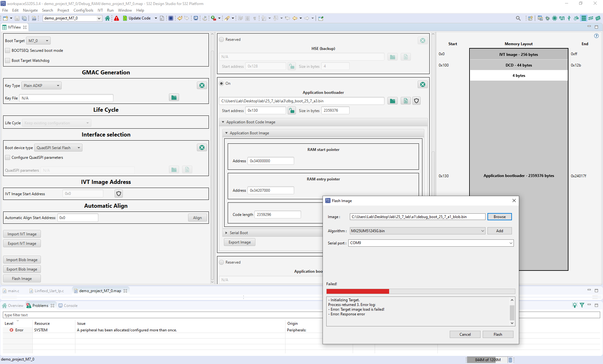Tick Configure QuadSPI parameters checkbox

pyautogui.click(x=8, y=158)
